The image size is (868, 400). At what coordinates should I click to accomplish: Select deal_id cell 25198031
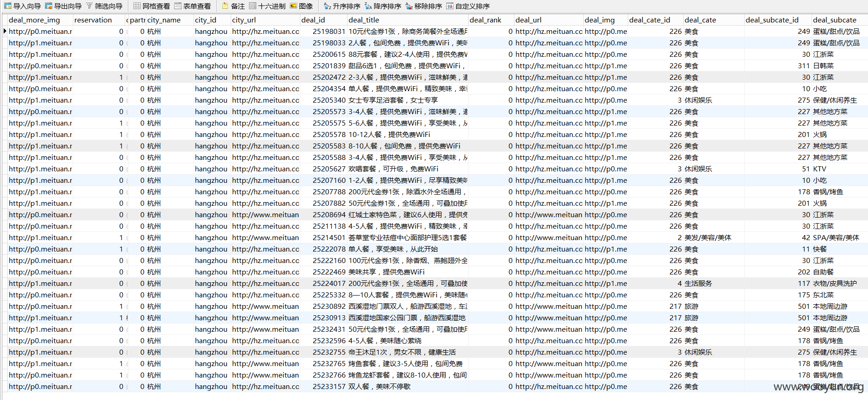323,31
